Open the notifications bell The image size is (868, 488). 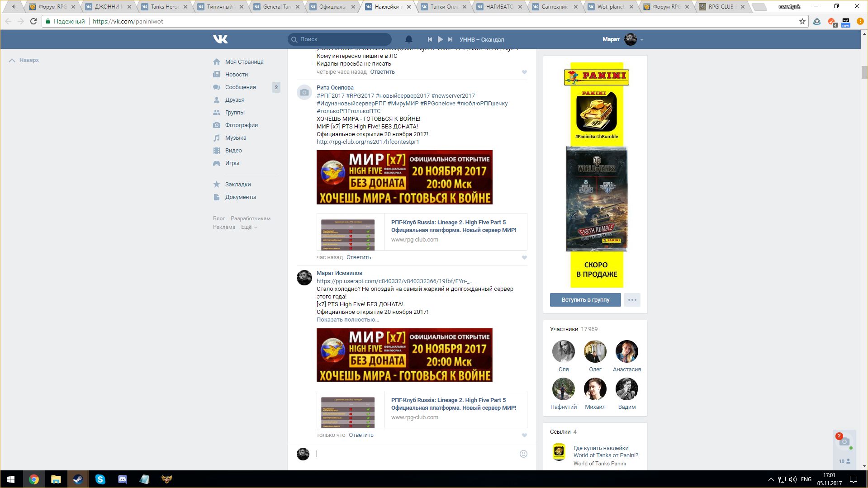click(409, 39)
